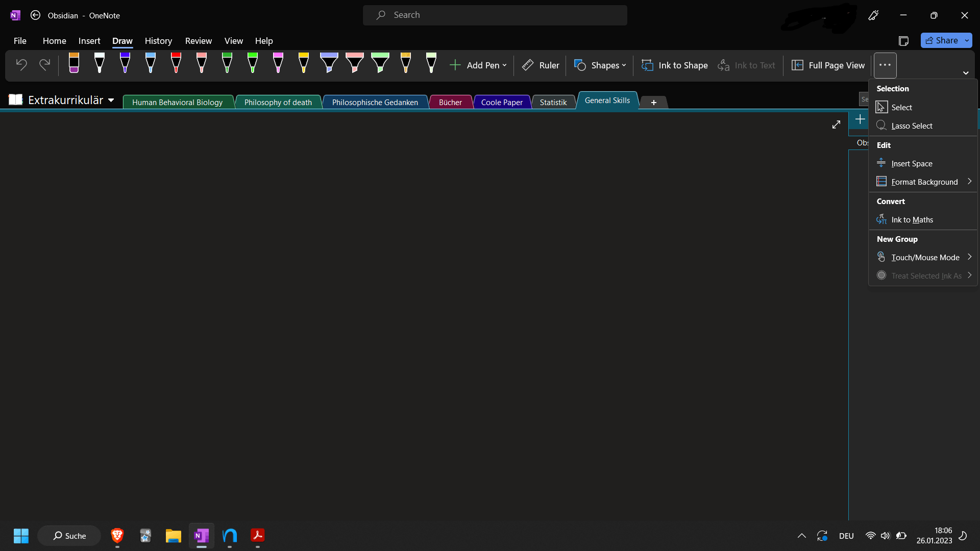Image resolution: width=980 pixels, height=551 pixels.
Task: Activate the Select cursor tool
Action: click(x=901, y=108)
